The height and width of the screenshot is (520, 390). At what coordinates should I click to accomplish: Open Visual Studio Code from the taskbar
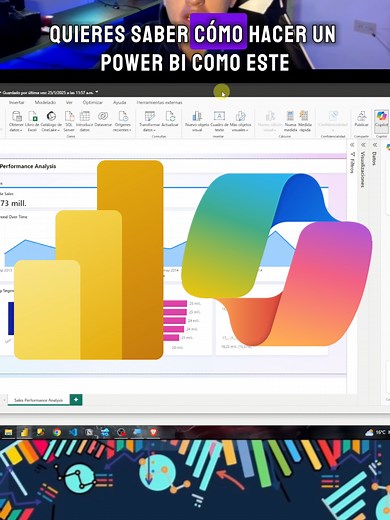(73, 432)
